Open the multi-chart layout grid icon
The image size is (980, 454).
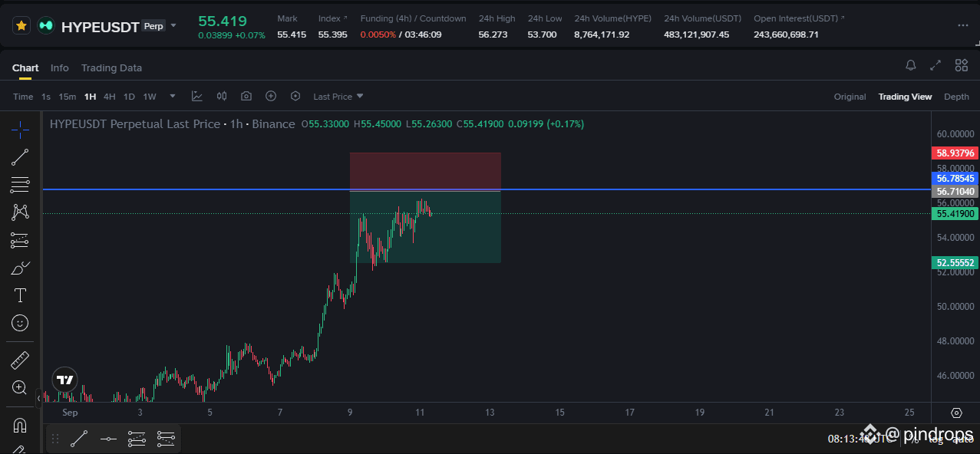pyautogui.click(x=962, y=65)
